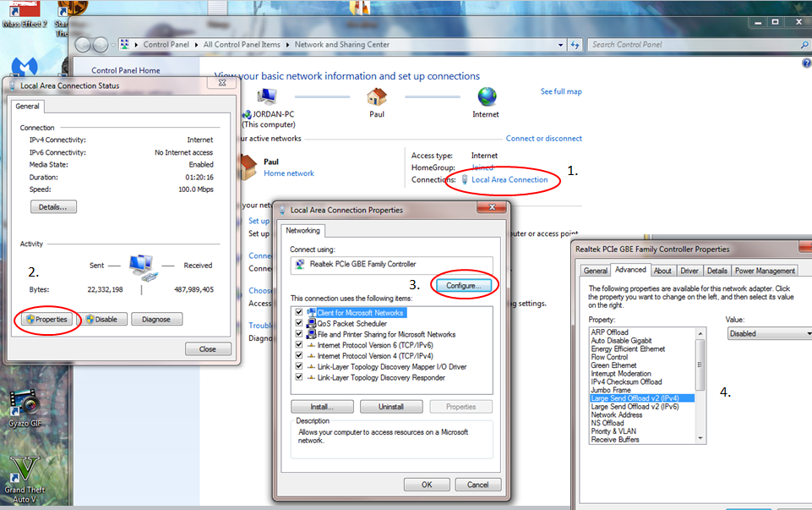Uncheck Client for Microsoft Networks checkbox
Image resolution: width=812 pixels, height=510 pixels.
click(299, 312)
